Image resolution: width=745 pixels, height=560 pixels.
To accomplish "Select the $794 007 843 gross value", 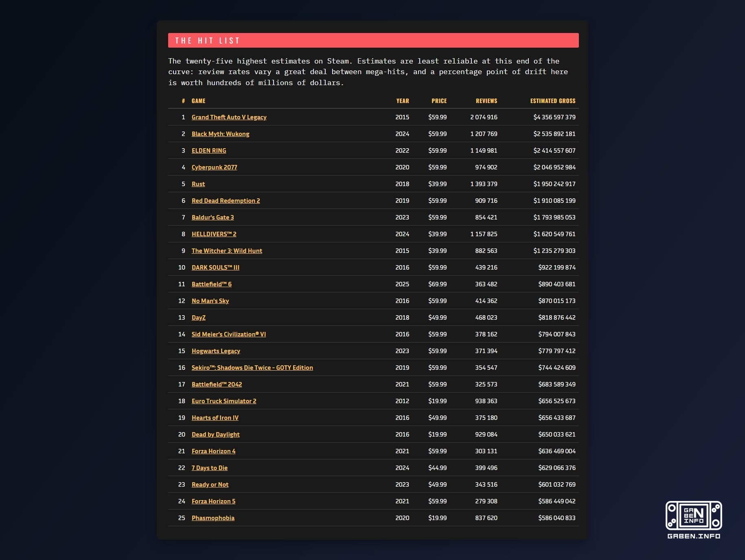I will [557, 334].
